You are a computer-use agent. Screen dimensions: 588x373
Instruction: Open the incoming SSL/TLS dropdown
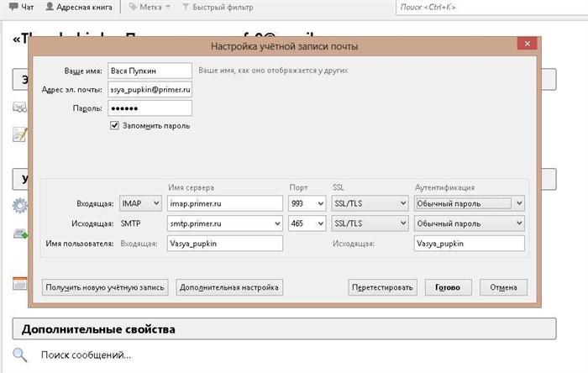point(370,203)
